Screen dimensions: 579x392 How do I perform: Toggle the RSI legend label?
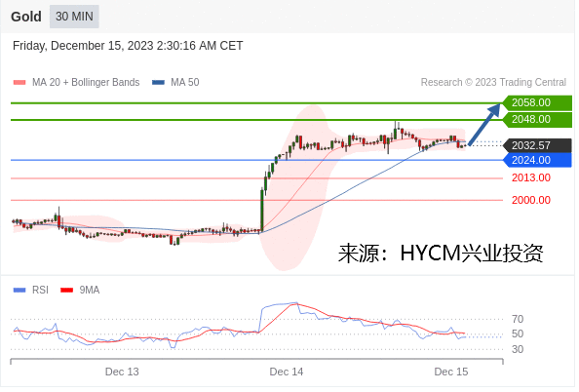coord(40,290)
